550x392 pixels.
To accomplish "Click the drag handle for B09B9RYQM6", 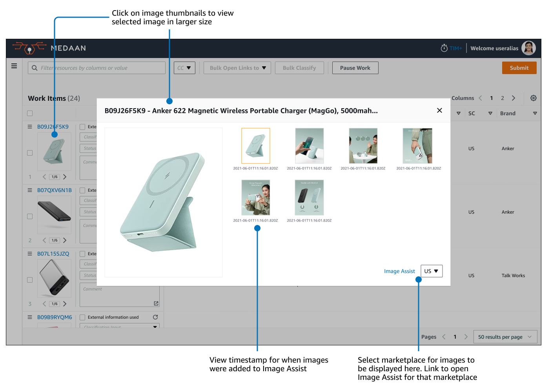I will click(x=30, y=317).
